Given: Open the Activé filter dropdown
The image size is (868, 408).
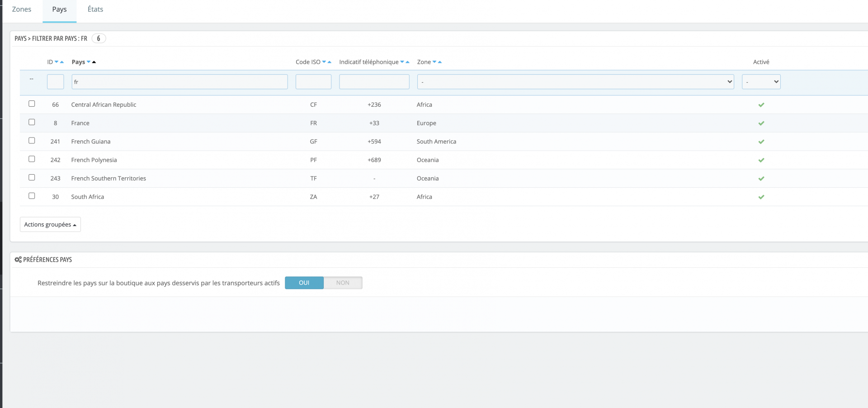Looking at the screenshot, I should pyautogui.click(x=761, y=82).
